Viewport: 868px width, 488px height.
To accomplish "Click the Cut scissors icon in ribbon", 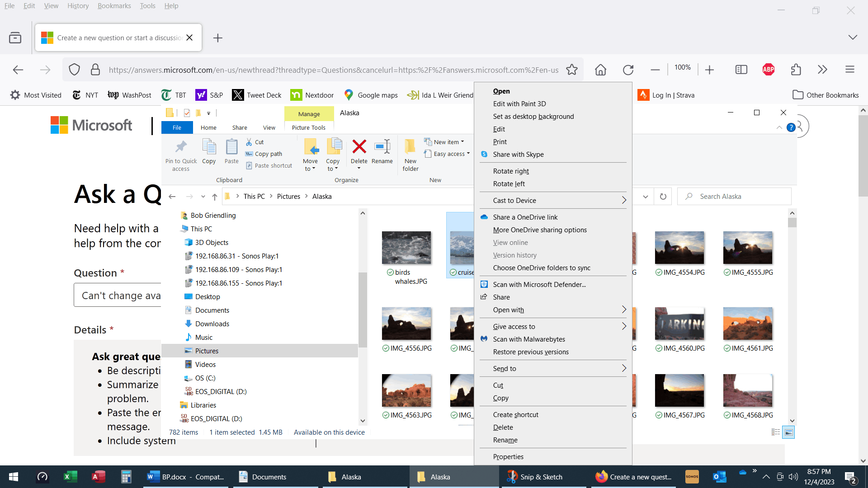I will point(249,142).
